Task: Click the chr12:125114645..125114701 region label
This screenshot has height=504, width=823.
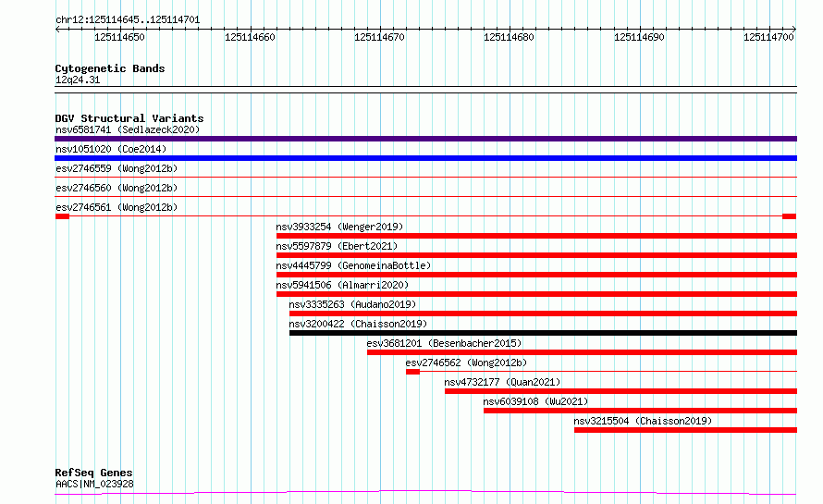Action: (x=128, y=20)
